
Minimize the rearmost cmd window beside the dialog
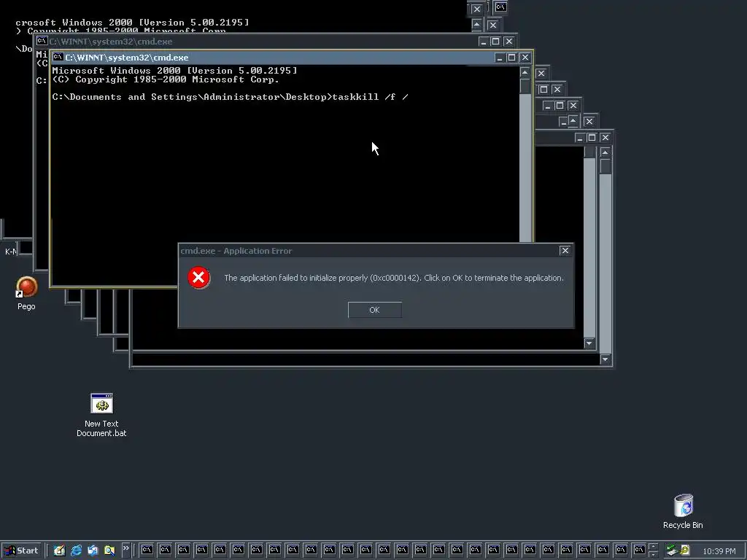click(579, 138)
